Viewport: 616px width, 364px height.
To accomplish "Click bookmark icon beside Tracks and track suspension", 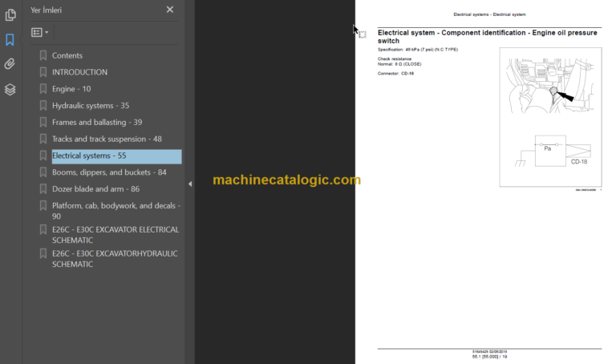I will pos(43,139).
